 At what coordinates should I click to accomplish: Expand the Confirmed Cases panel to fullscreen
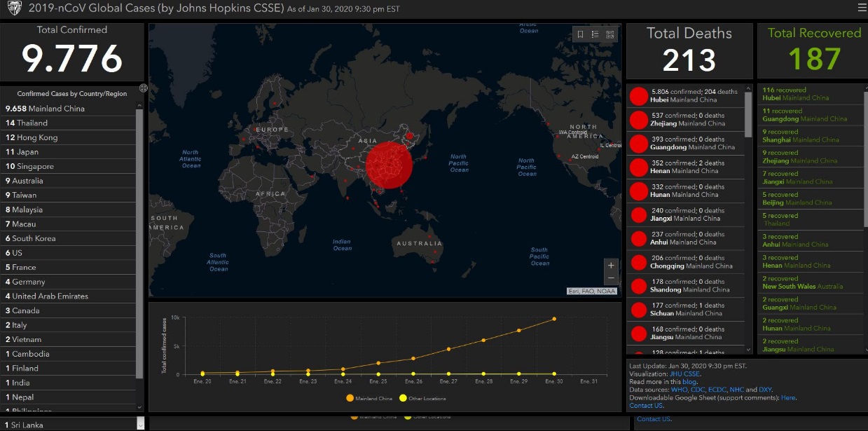pos(143,88)
